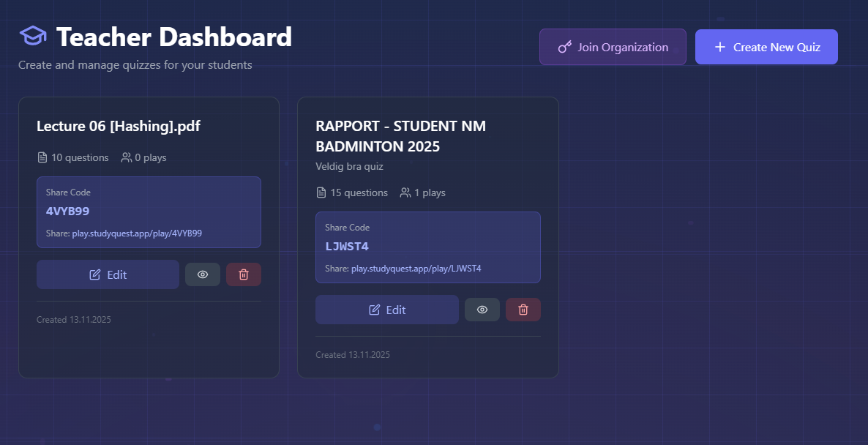868x445 pixels.
Task: Select the Share Code box showing 4VYB99
Action: (149, 211)
